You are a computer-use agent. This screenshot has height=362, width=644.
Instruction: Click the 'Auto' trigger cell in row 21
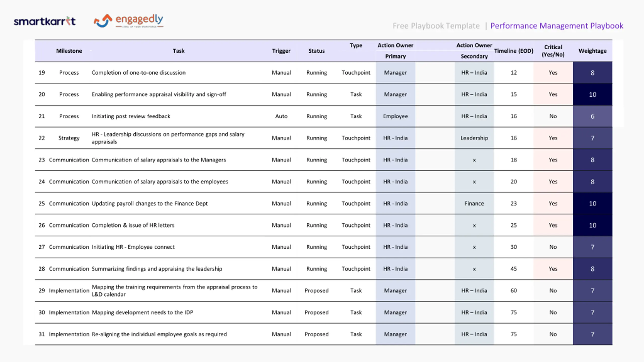(281, 116)
